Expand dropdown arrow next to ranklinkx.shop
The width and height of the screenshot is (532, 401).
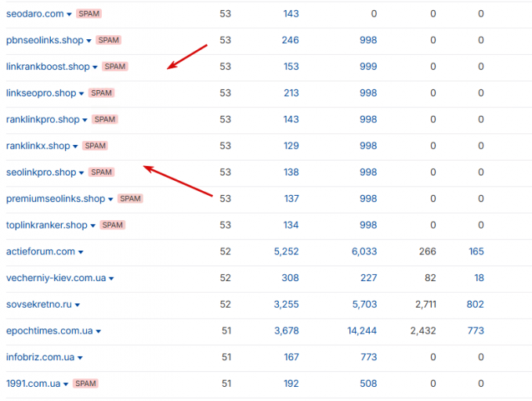point(75,146)
